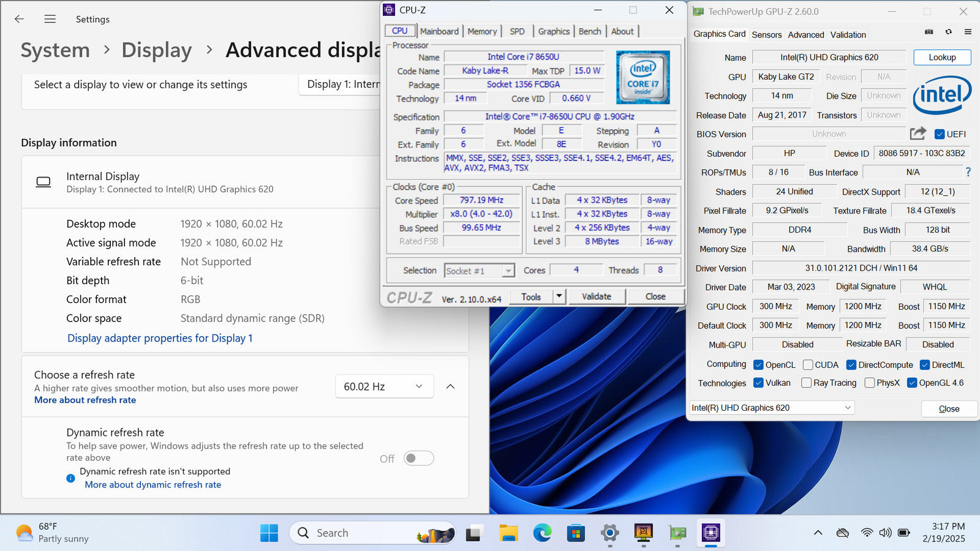Open the Settings navigation hamburger menu
This screenshot has width=980, height=551.
[x=50, y=19]
